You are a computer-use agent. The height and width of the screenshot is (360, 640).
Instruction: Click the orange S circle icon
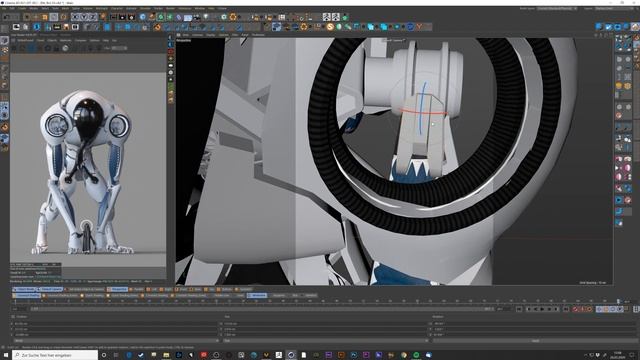click(x=330, y=27)
